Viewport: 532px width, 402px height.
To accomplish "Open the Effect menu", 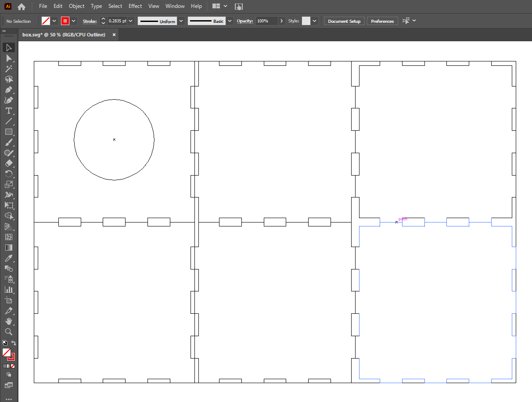I will (x=135, y=6).
